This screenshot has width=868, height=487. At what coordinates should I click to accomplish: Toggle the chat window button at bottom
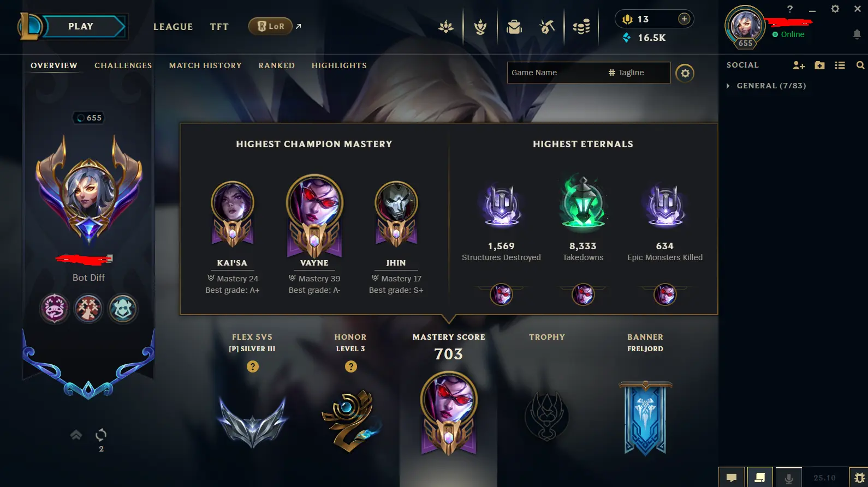(x=732, y=478)
